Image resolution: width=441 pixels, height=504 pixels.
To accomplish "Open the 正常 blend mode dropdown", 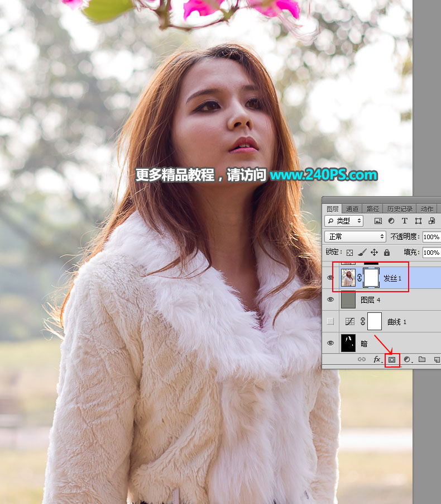I will pos(355,236).
